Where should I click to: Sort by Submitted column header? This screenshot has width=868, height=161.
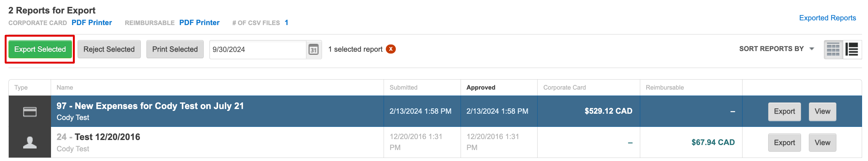click(403, 87)
